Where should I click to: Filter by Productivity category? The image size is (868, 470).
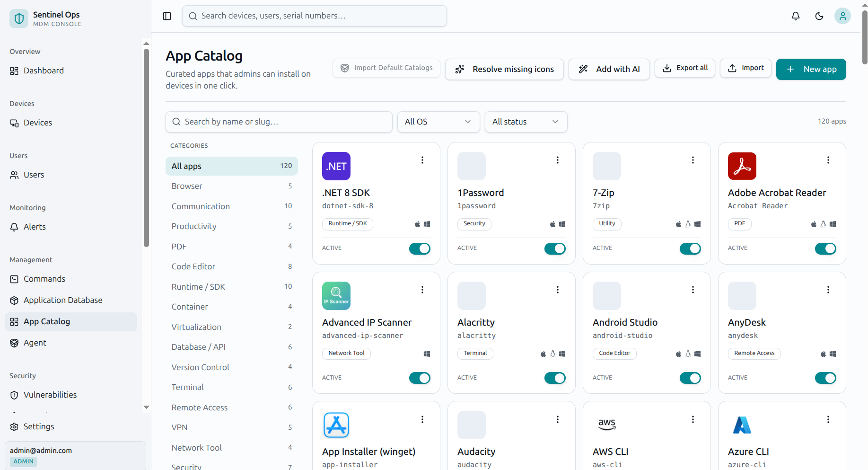click(x=232, y=226)
